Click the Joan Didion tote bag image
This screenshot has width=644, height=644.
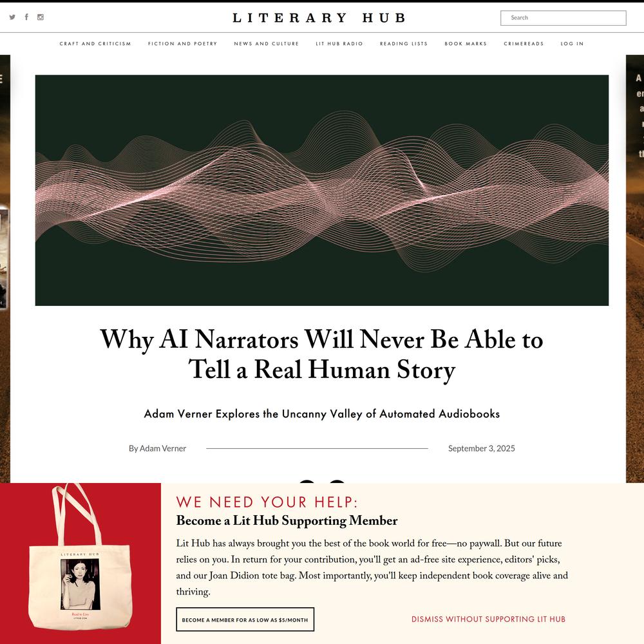click(x=80, y=562)
